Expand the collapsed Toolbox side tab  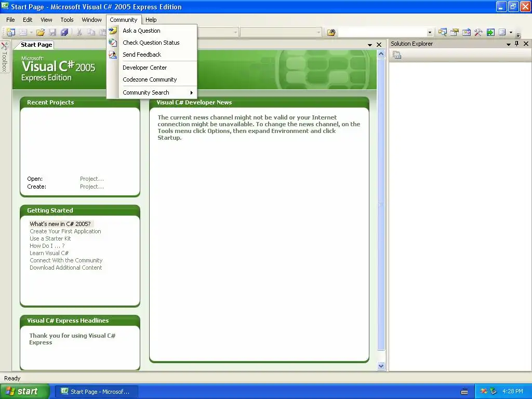click(x=4, y=57)
